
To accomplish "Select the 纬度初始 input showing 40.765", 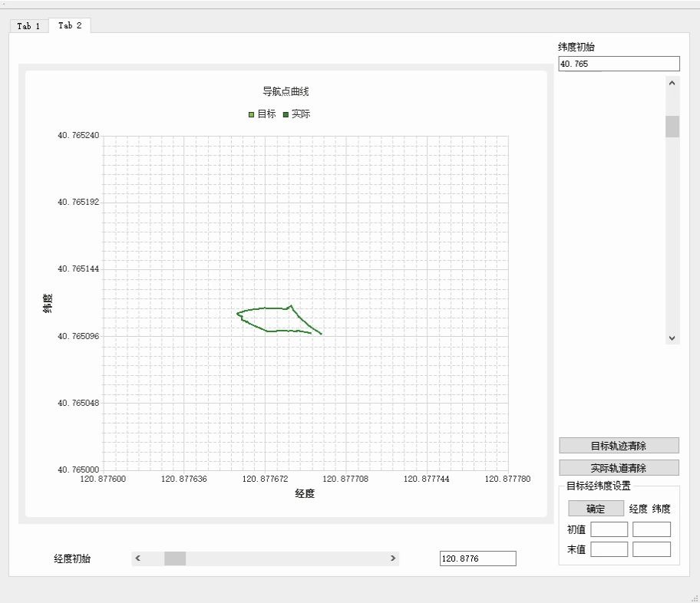I will 619,64.
